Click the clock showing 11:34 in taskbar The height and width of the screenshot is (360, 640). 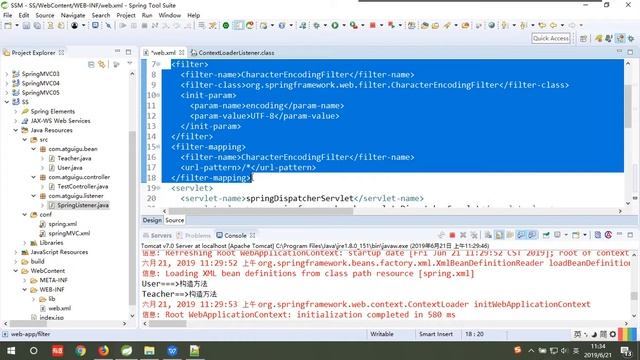point(598,346)
